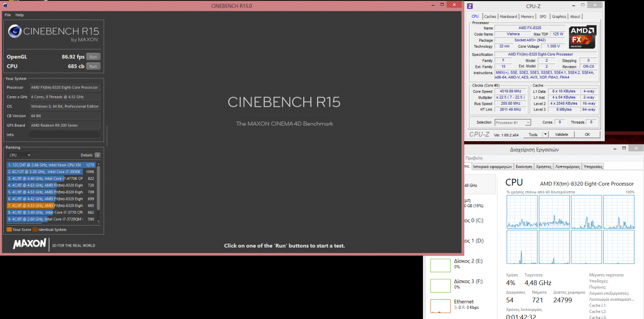Select highlighted orange ranking row 7 scoring 685
The width and height of the screenshot is (644, 319).
click(51, 206)
